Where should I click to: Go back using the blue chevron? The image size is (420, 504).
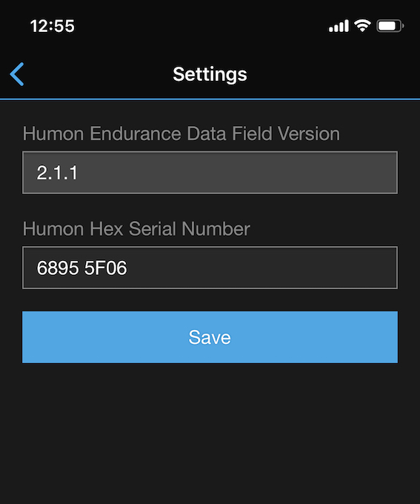17,74
